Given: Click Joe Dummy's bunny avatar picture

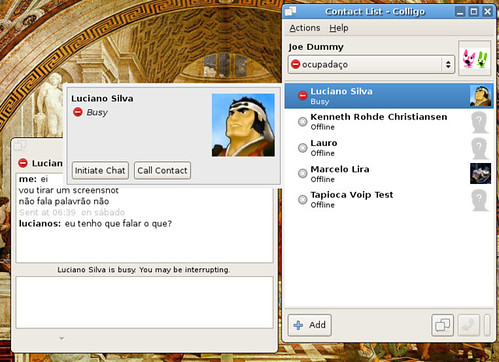Looking at the screenshot, I should point(475,59).
